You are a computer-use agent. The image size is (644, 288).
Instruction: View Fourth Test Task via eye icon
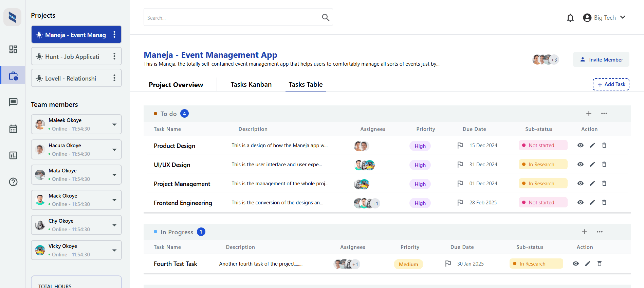[575, 264]
